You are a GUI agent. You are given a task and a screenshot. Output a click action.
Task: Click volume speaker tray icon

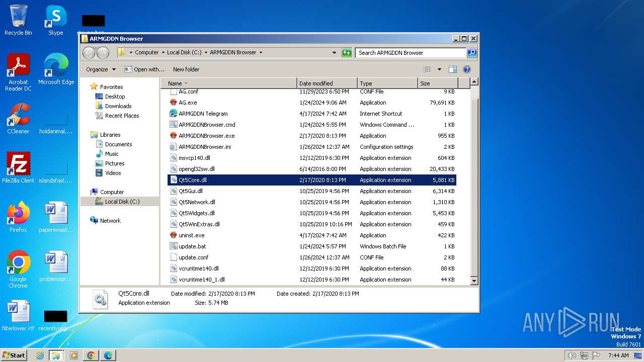pyautogui.click(x=572, y=355)
